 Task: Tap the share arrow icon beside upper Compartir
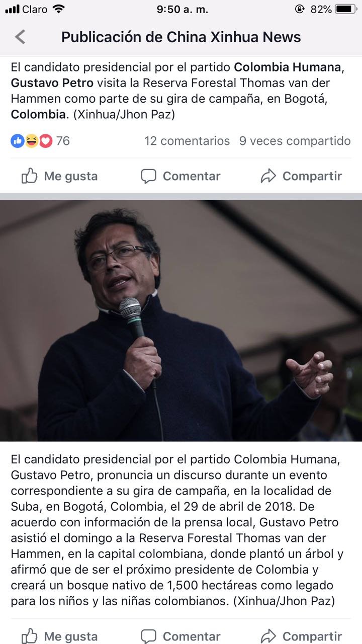268,176
